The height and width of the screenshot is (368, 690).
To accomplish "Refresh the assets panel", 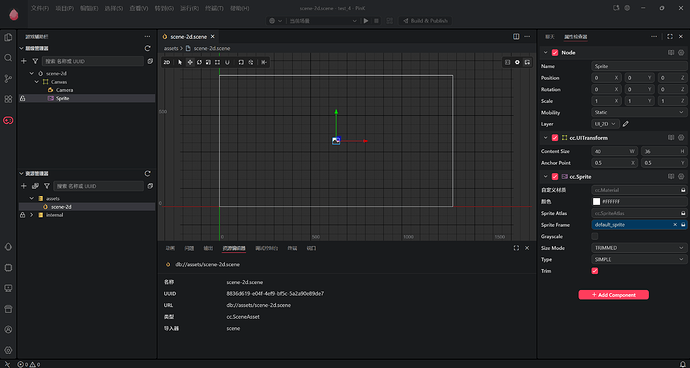I will 147,173.
